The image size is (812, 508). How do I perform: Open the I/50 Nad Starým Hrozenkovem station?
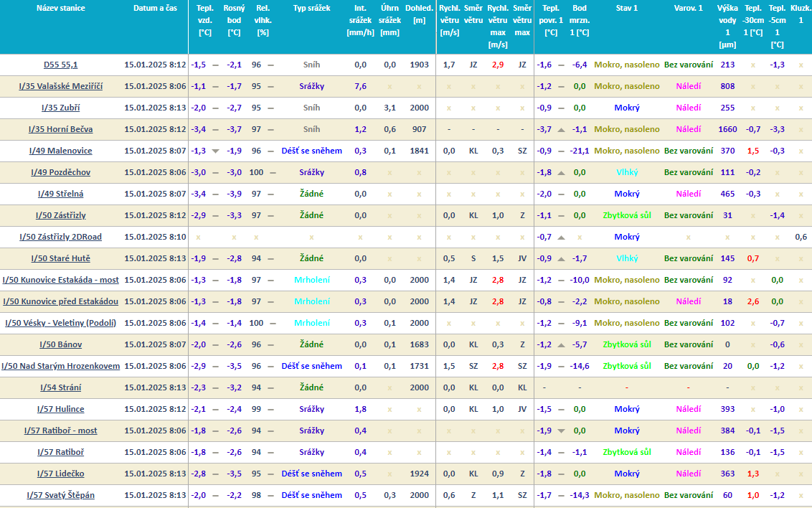[60, 366]
